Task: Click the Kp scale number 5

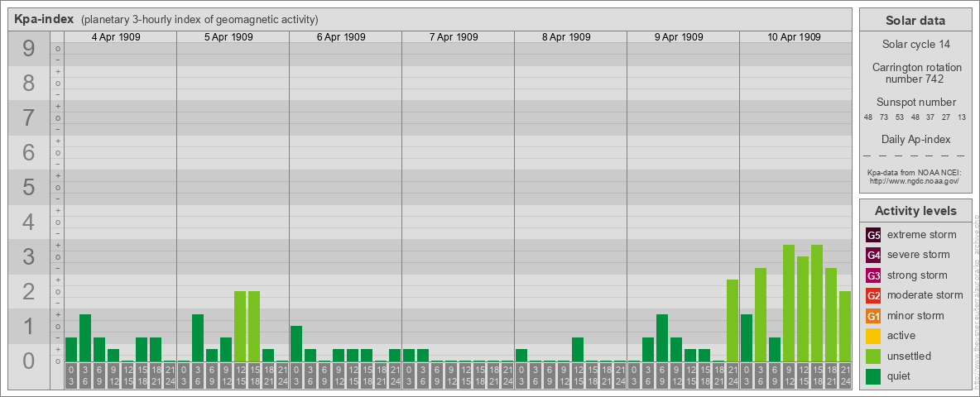Action: tap(28, 187)
